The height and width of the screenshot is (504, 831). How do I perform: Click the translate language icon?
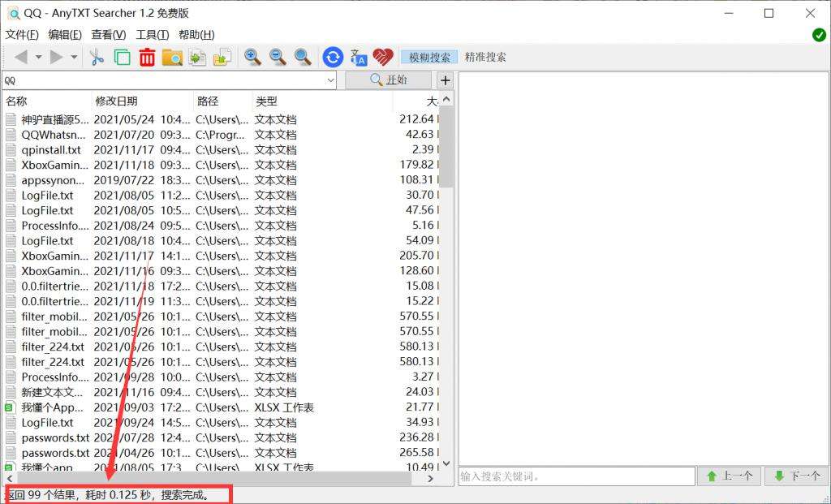359,58
